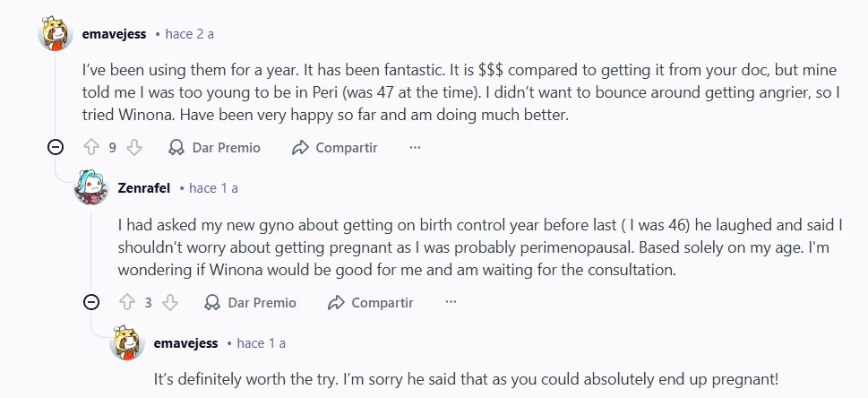The width and height of the screenshot is (868, 398).
Task: Downvote Zenrafel's comment with 3 votes
Action: point(170,302)
